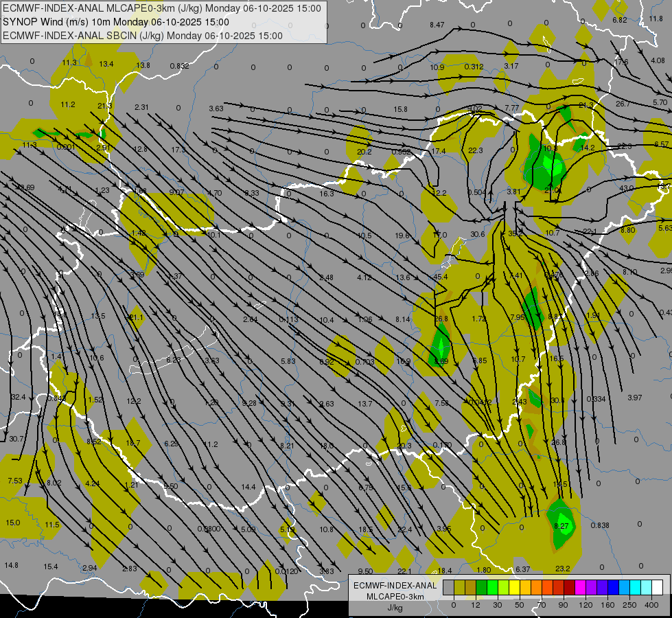
Task: Select the 15.4 grid value
Action: [x=51, y=566]
